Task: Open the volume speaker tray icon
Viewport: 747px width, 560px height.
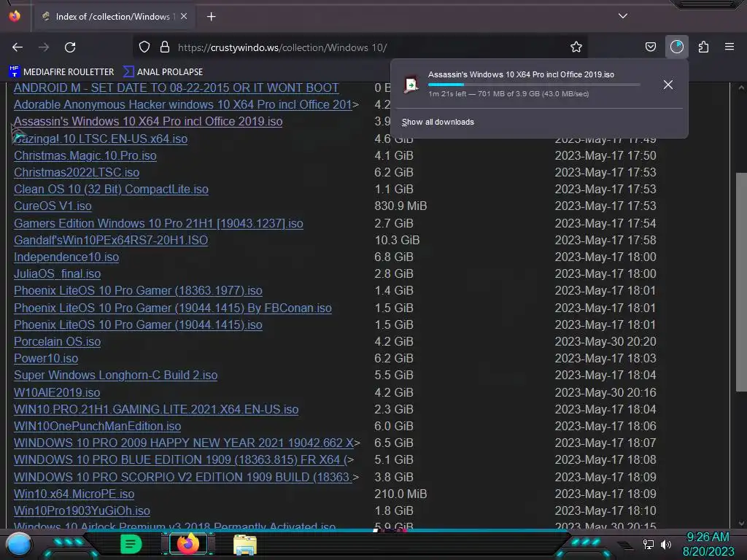Action: coord(666,545)
